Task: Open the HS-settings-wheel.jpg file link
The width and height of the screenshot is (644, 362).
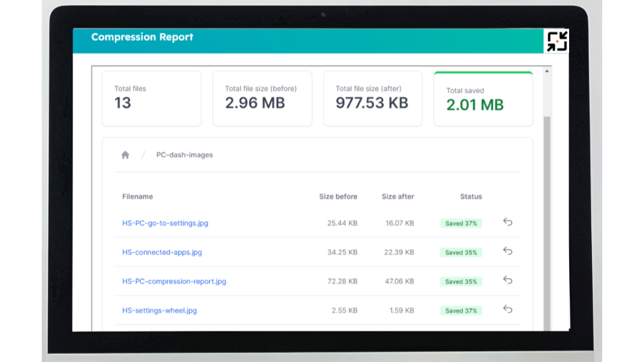Action: point(160,310)
